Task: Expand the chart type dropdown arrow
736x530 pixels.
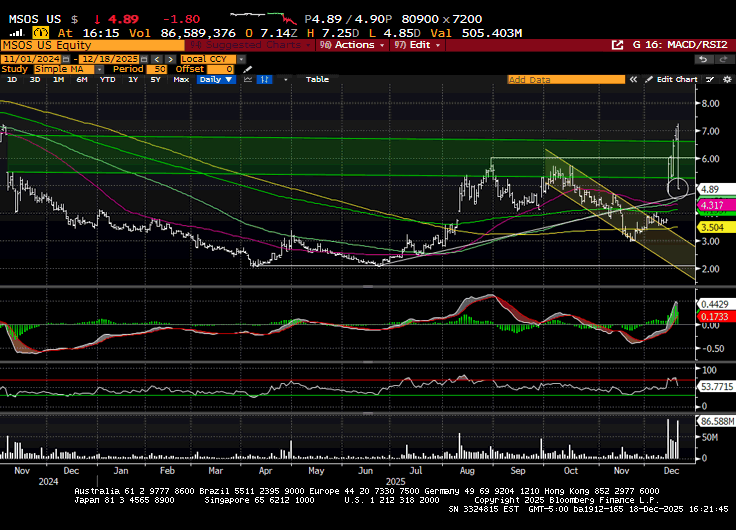Action: [x=285, y=79]
